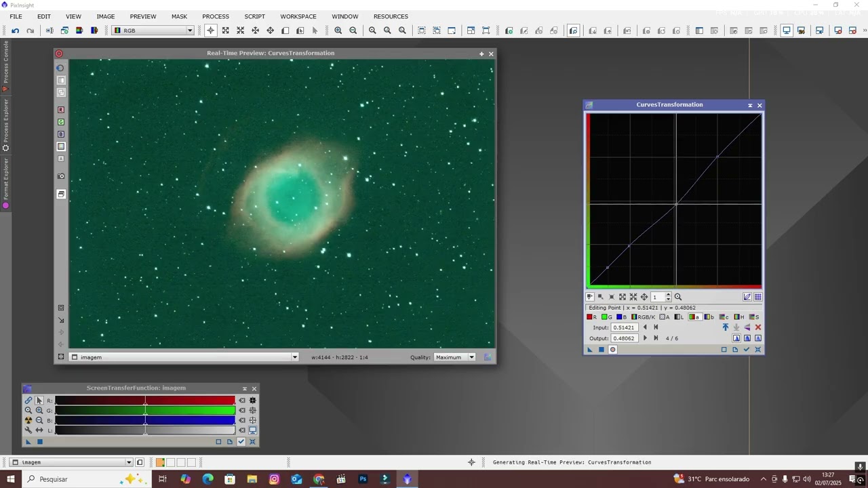Adjust the STF green channel midtones slider
868x488 pixels.
point(145,410)
